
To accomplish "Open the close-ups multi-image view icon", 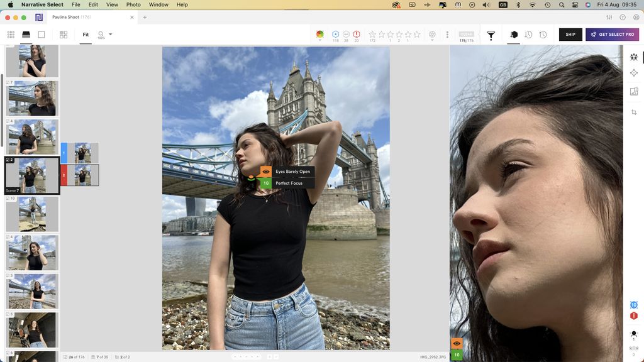I will [63, 35].
